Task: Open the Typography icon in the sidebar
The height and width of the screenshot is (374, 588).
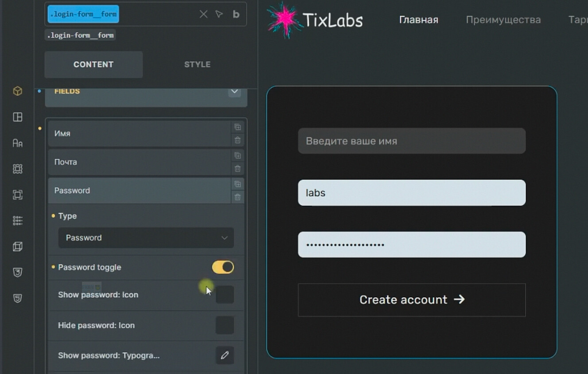Action: 17,143
